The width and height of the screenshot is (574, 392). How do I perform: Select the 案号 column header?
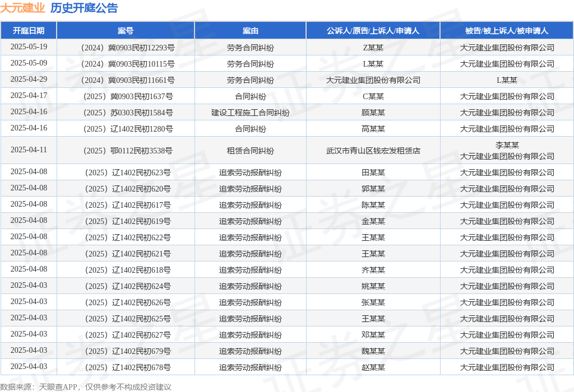pos(126,31)
